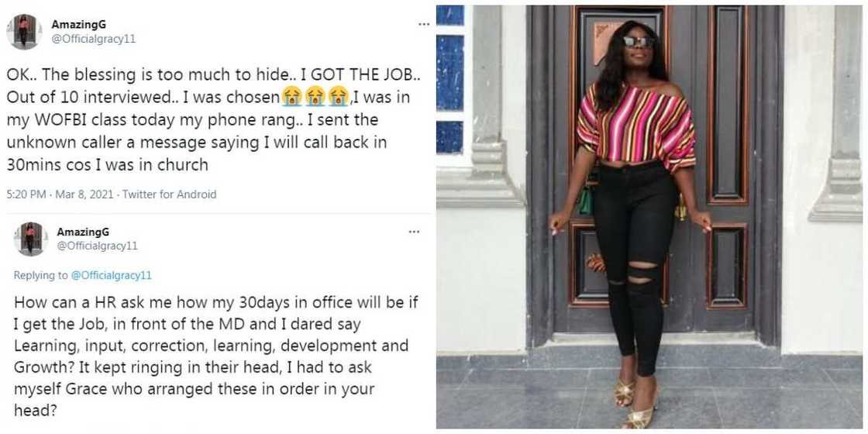The image size is (868, 434).
Task: Click the 'Replying to @Officialgracy11' mention link
Action: click(111, 275)
